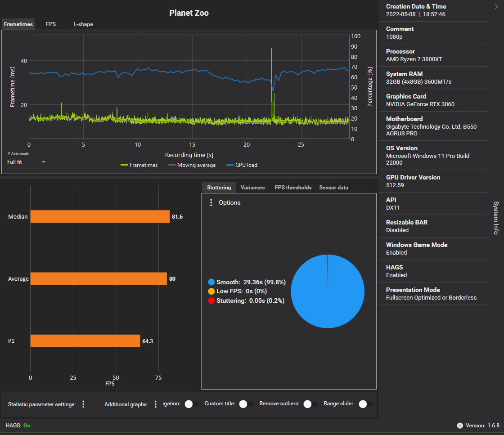Click the Planet Zoo chart title
This screenshot has width=504, height=435.
pyautogui.click(x=189, y=13)
